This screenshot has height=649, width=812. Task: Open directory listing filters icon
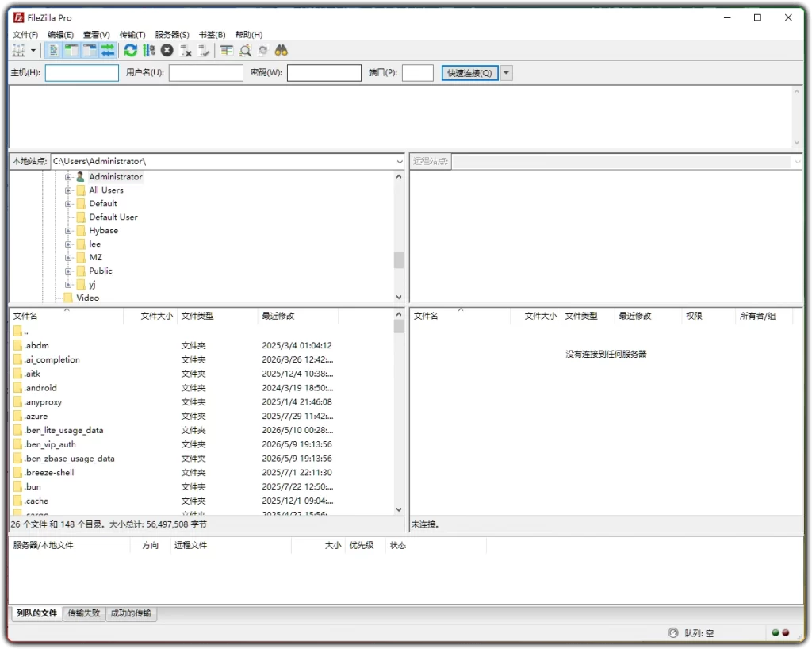click(x=227, y=50)
